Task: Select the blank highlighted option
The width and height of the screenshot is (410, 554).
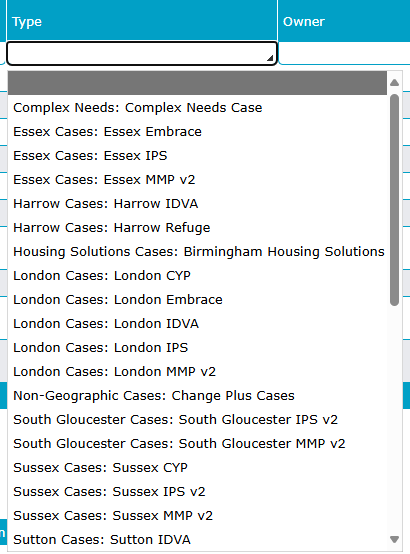Action: click(198, 83)
